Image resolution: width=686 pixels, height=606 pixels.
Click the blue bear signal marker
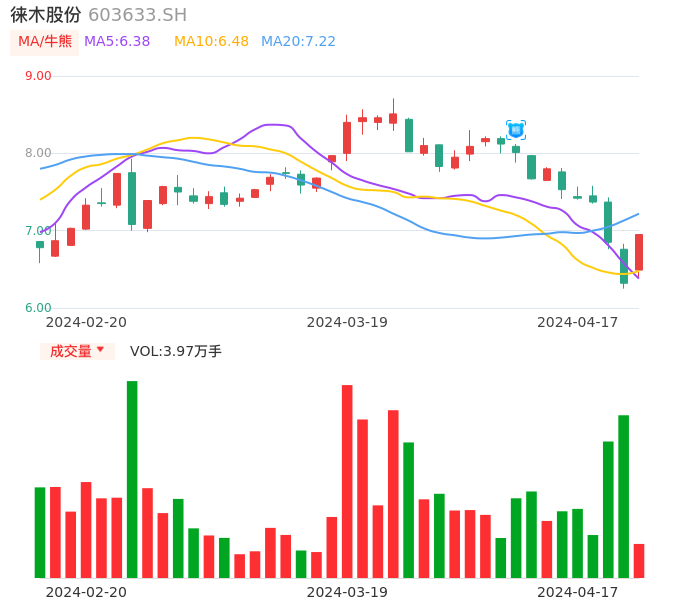pos(516,129)
